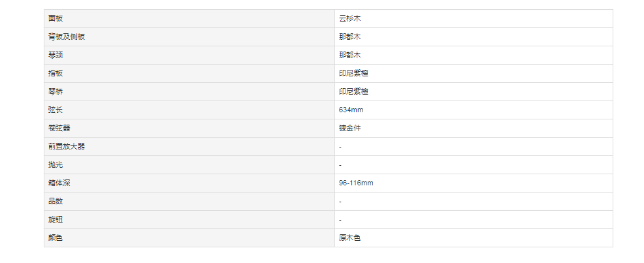Click the 琴颈 label cell

point(189,55)
